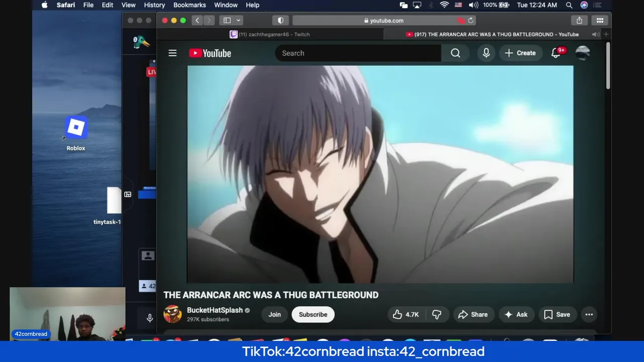The width and height of the screenshot is (644, 362).
Task: Open more actions three-dot menu
Action: (589, 314)
